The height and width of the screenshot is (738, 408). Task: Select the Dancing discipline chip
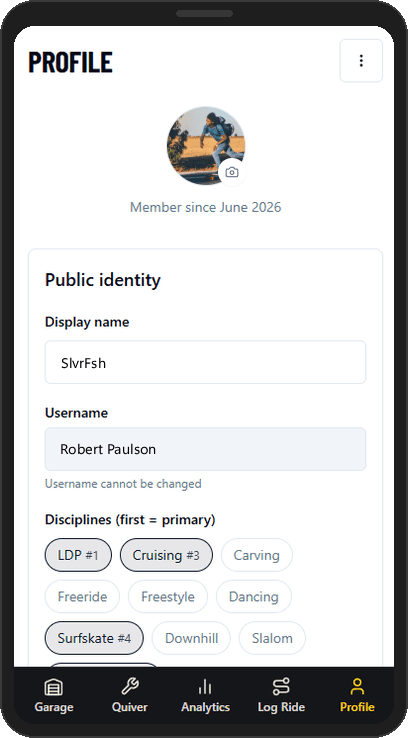[x=254, y=596]
